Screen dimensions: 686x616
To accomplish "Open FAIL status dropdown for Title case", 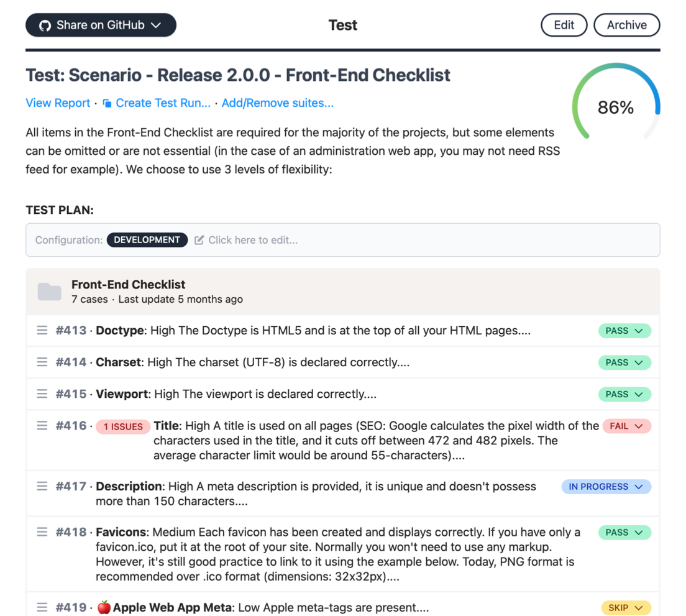I will point(627,426).
